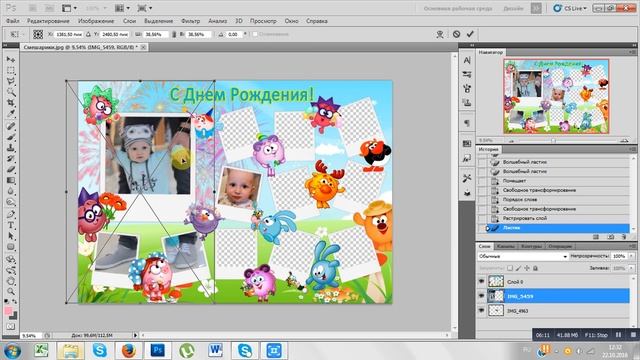Create new snapshot in History panel
The image size is (640, 360).
coord(611,237)
